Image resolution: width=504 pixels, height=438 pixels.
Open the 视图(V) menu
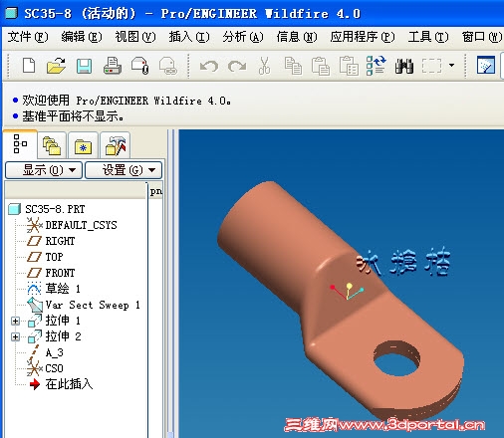(x=135, y=37)
